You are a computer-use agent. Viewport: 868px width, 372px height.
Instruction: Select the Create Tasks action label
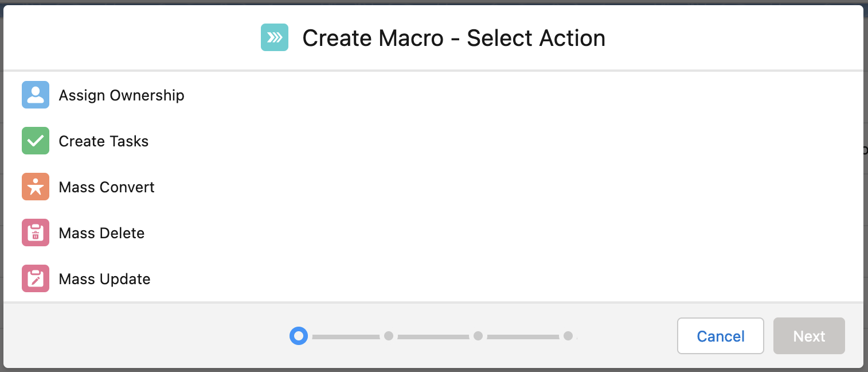(104, 141)
